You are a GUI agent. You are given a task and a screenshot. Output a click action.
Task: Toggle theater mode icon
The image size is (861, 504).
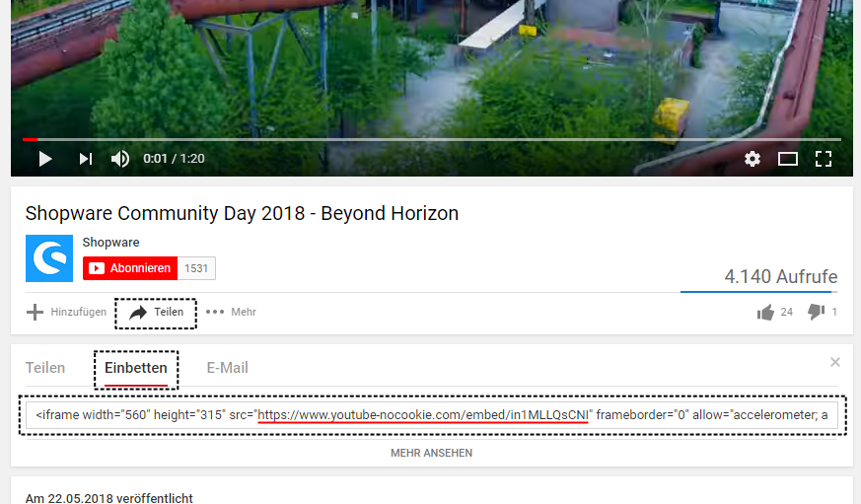click(x=788, y=159)
